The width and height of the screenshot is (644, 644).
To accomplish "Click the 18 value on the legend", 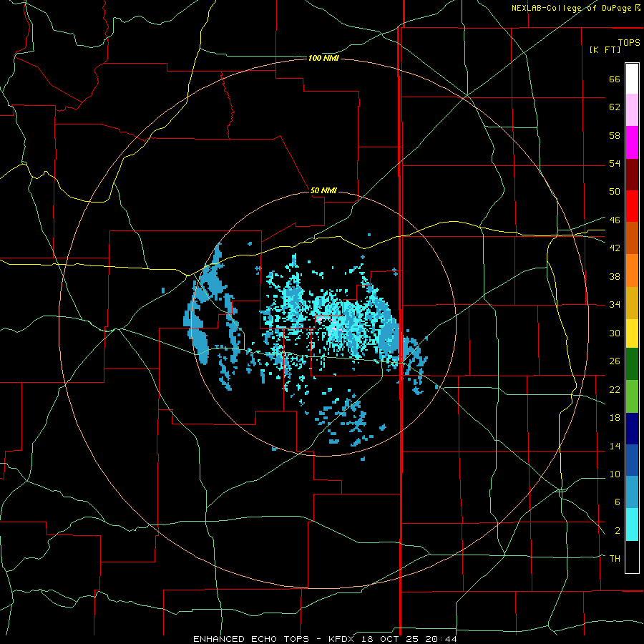I will [615, 418].
